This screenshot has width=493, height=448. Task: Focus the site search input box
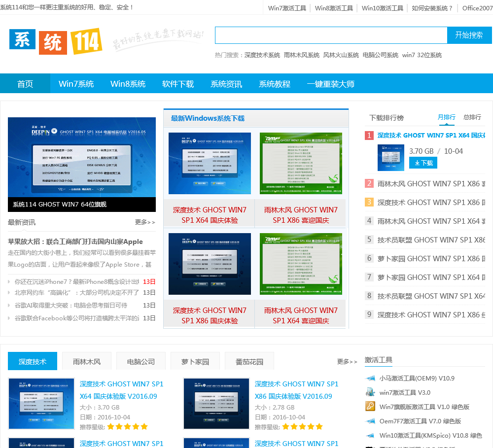click(x=331, y=35)
